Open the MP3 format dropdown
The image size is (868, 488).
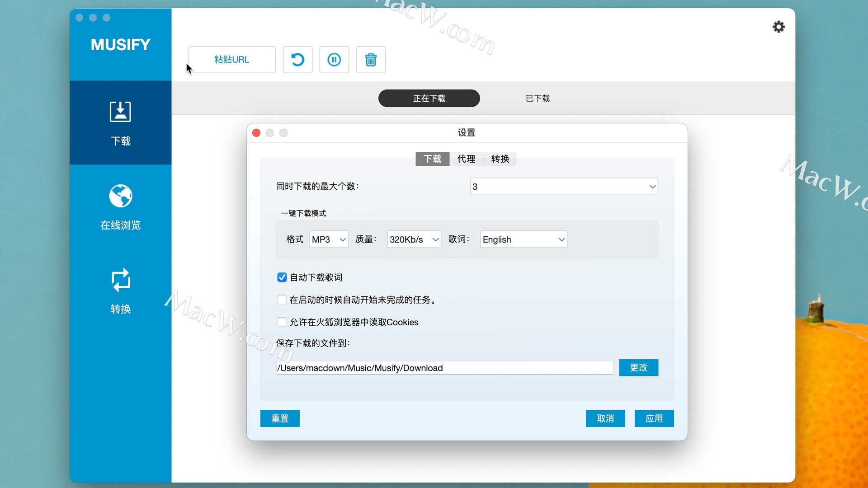[x=329, y=239]
